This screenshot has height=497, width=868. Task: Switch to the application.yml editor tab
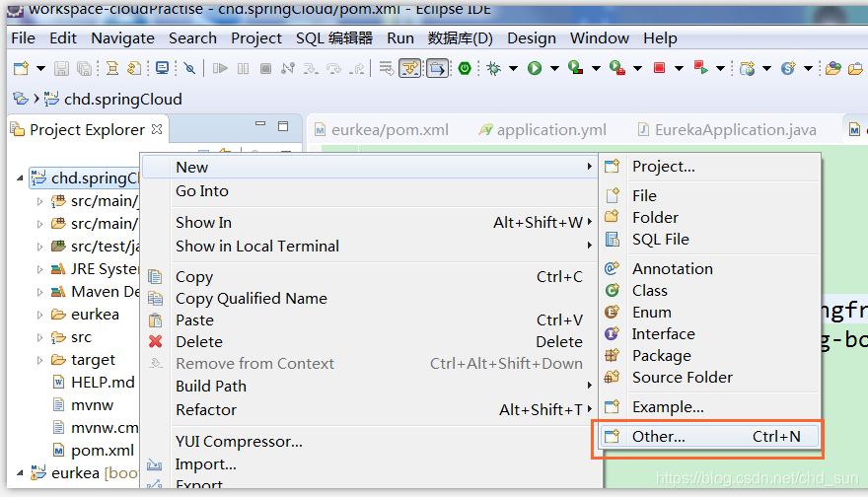[542, 129]
